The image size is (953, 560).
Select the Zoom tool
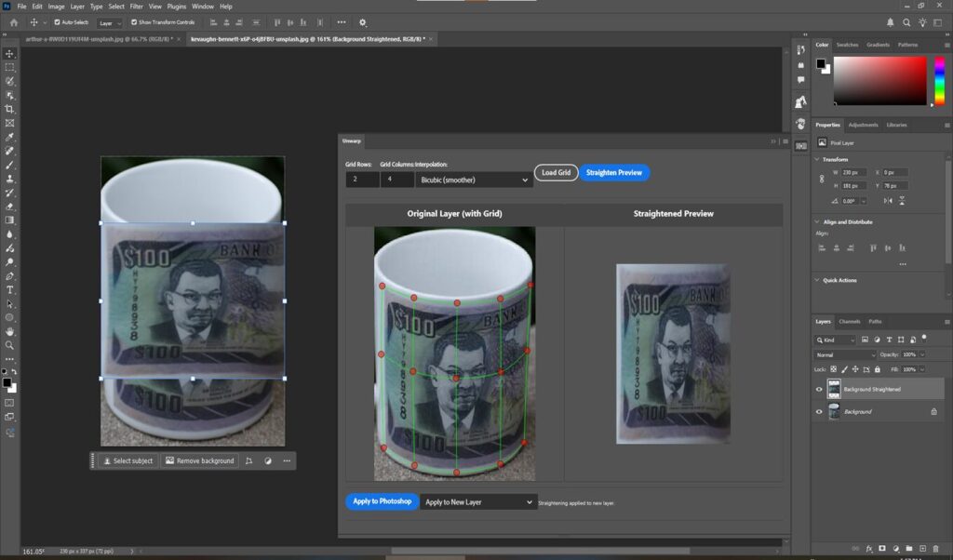(x=9, y=345)
